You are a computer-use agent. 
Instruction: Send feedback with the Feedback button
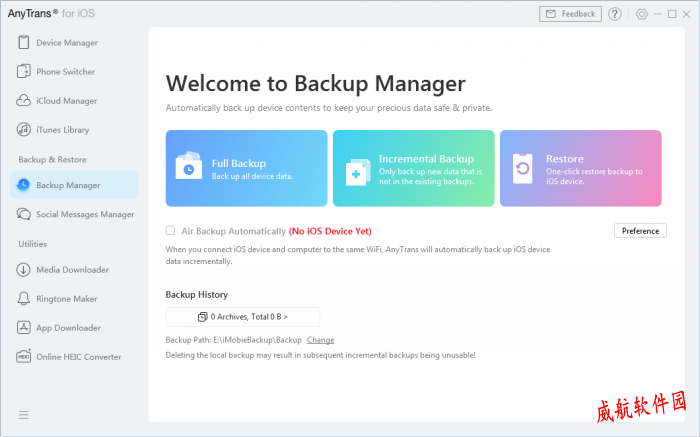click(570, 14)
